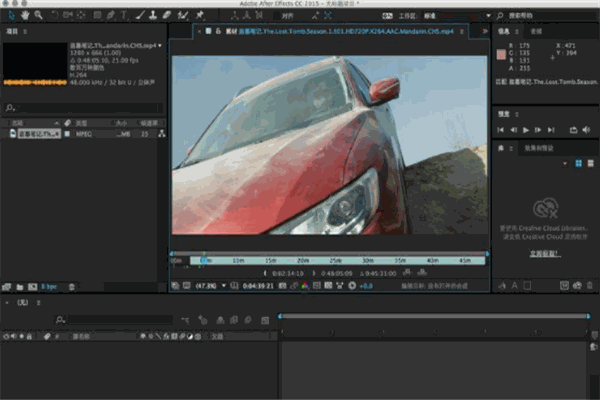This screenshot has width=600, height=400.
Task: Expand the footage name dropdown arrow
Action: tap(160, 46)
